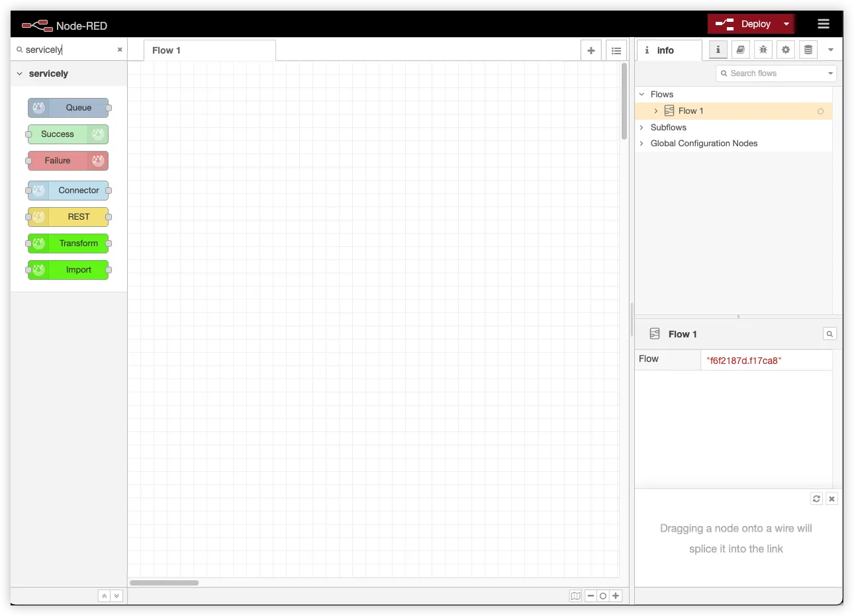Expand the Flow 1 tree item
The height and width of the screenshot is (616, 854).
click(656, 111)
